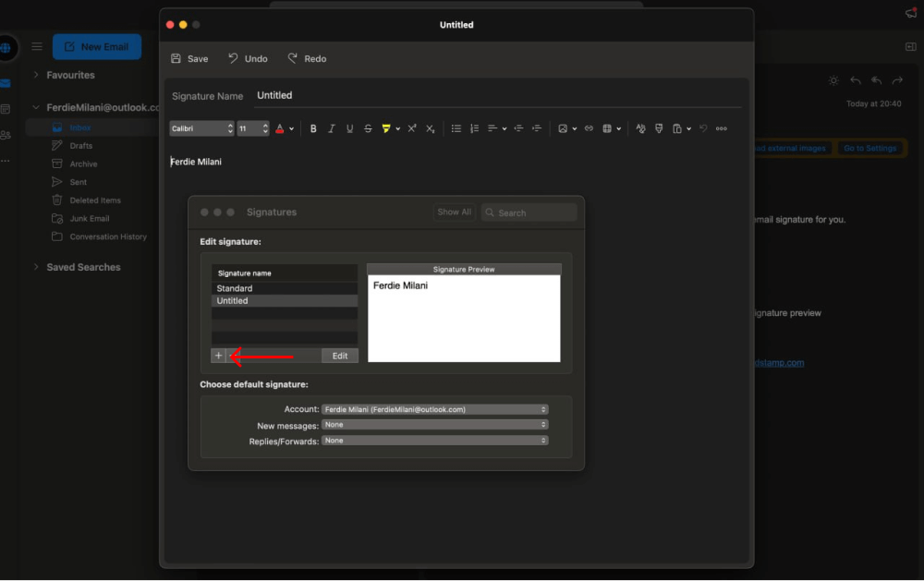Apply Italic formatting from toolbar
This screenshot has width=924, height=581.
(x=332, y=128)
